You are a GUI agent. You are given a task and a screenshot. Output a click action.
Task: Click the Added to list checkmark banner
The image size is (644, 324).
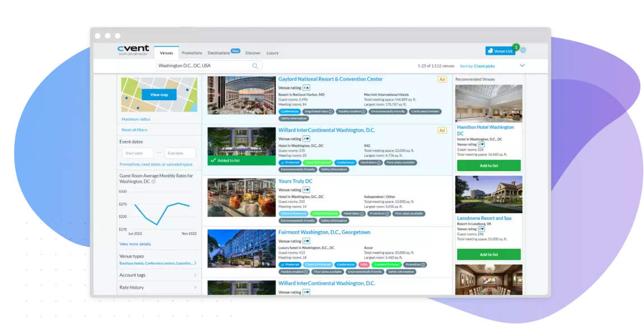coord(241,161)
